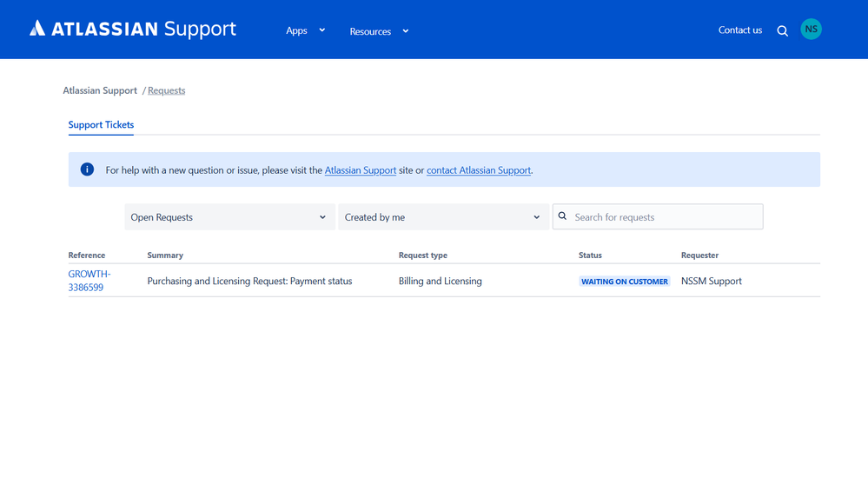
Task: Click the Billing and Licensing cell
Action: click(441, 282)
